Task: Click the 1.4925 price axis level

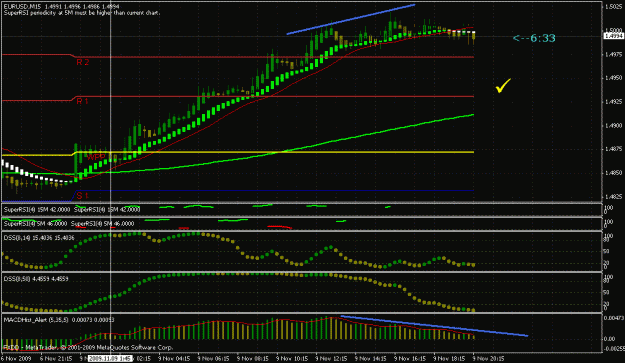Action: click(613, 102)
